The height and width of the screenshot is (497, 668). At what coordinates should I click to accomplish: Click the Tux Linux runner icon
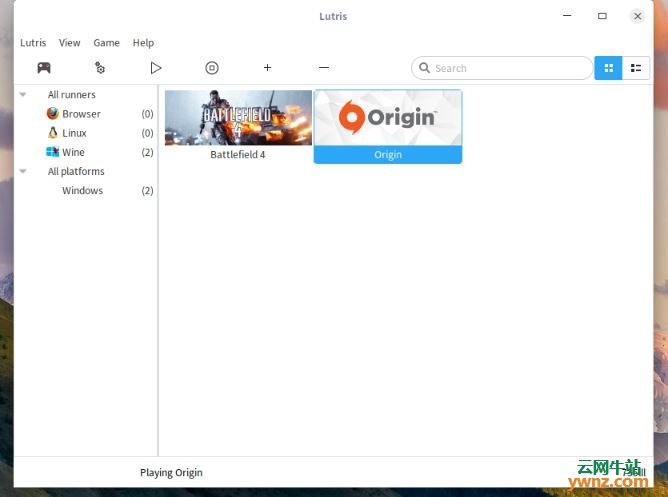(x=52, y=132)
